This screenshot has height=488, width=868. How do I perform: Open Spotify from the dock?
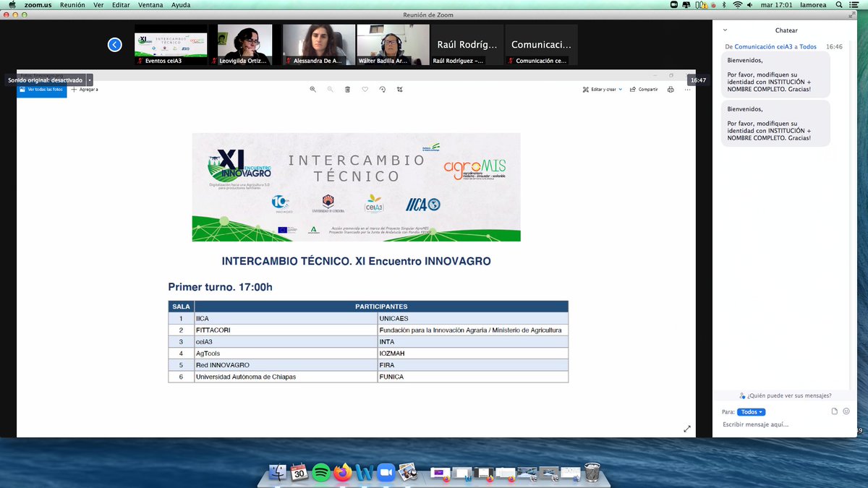pyautogui.click(x=321, y=473)
